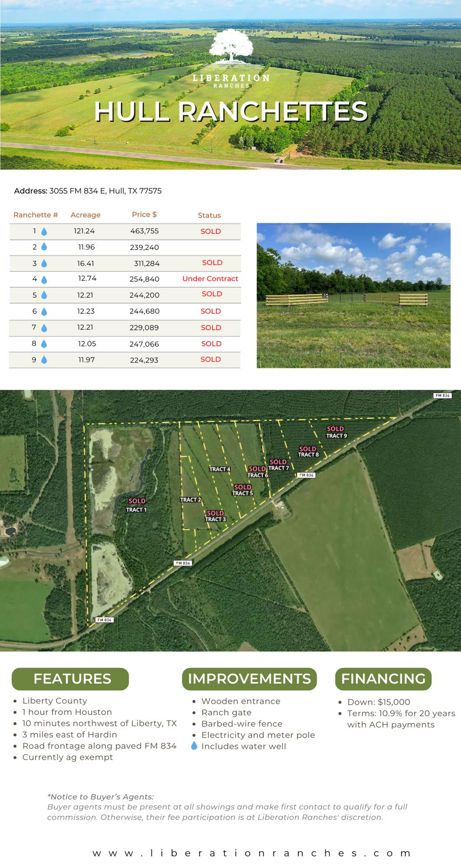Select the water drop icon for Ranchette 9
The width and height of the screenshot is (461, 868).
click(44, 360)
